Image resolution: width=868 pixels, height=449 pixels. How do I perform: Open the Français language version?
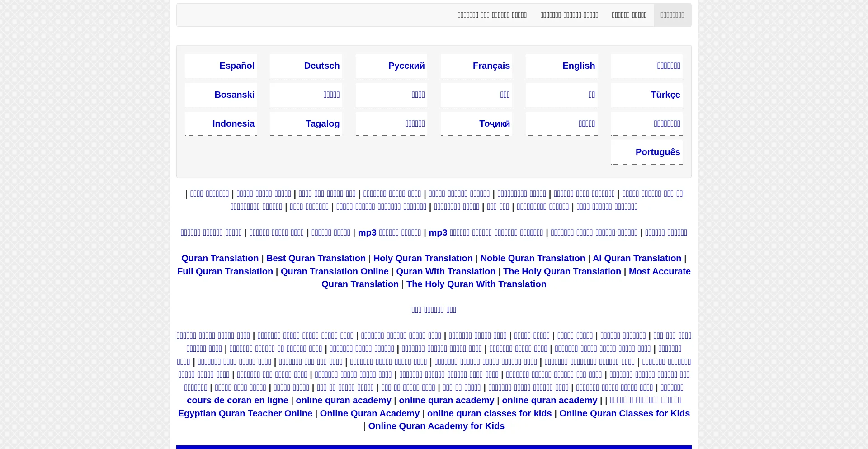click(491, 66)
